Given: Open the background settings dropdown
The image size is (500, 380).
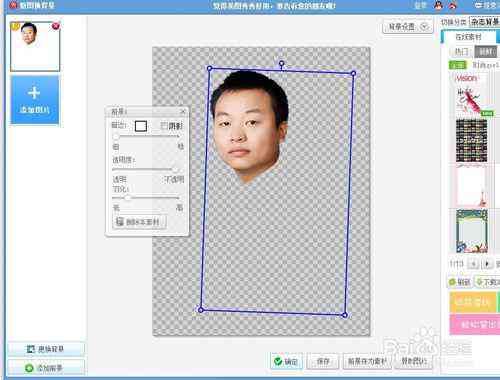Looking at the screenshot, I should 408,26.
